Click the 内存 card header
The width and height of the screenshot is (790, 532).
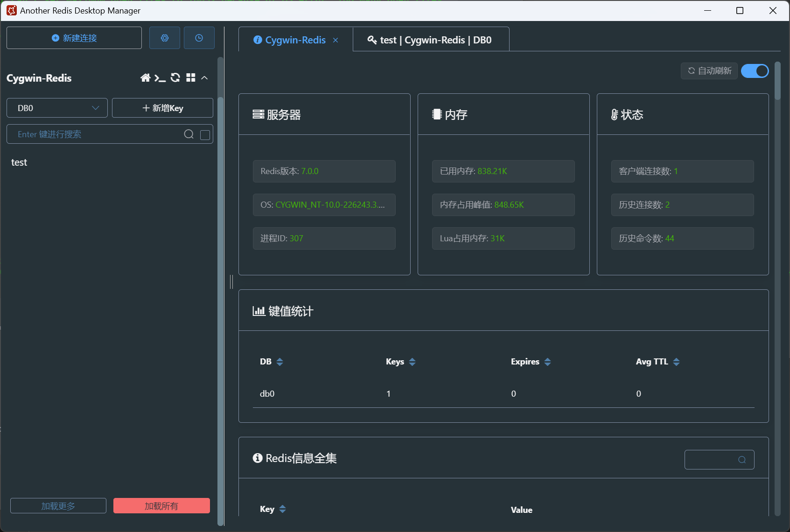tap(503, 114)
